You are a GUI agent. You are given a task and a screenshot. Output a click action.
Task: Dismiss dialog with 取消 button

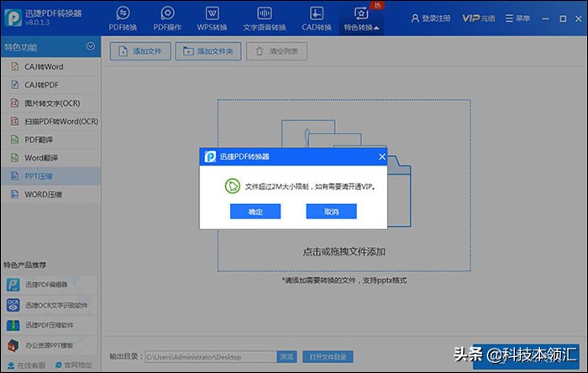point(331,212)
